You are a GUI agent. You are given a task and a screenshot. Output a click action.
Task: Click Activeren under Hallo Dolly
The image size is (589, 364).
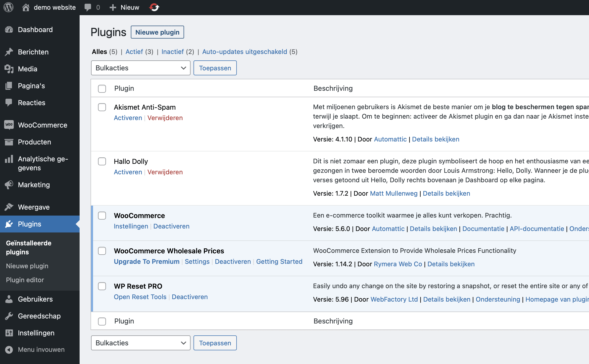pyautogui.click(x=128, y=172)
